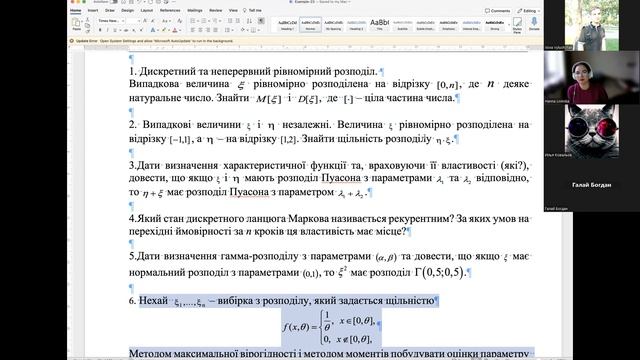Switch to the Insert ribbon tab
The height and width of the screenshot is (360, 640).
93,10
